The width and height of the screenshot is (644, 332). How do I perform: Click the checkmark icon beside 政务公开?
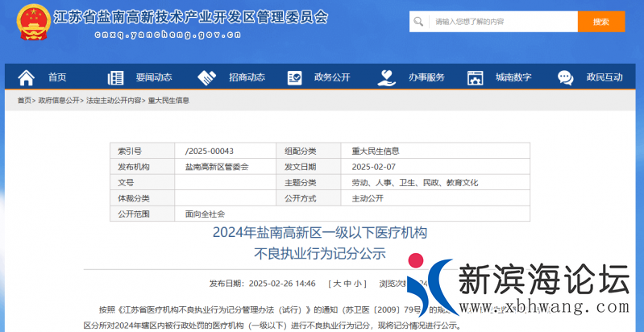coord(295,77)
